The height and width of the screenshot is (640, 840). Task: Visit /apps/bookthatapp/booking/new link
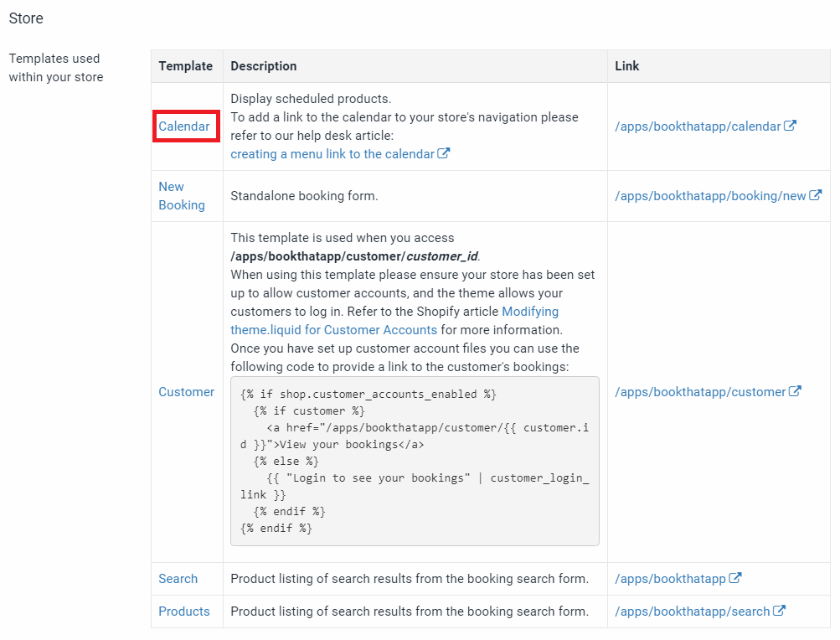[710, 196]
